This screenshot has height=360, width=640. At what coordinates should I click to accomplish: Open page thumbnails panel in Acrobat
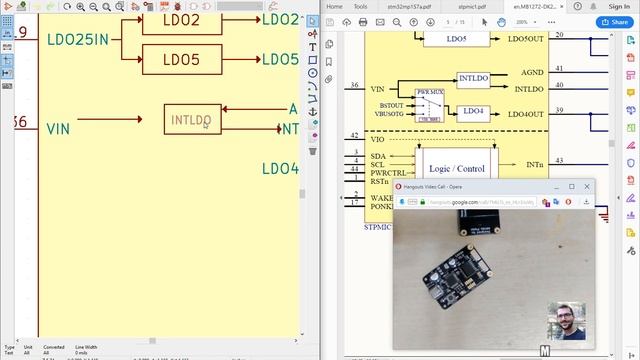coord(329,44)
